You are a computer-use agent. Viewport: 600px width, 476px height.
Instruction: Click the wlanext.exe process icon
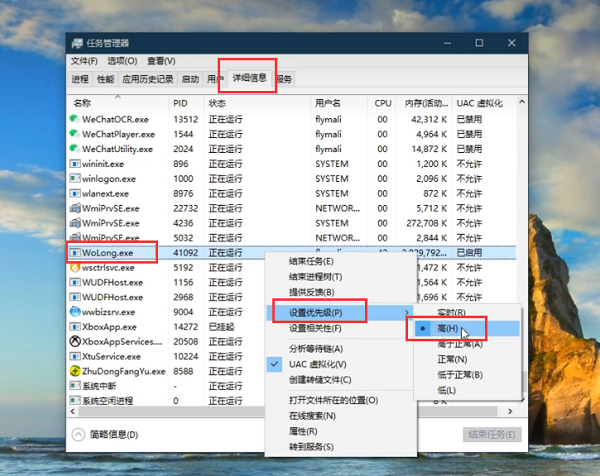coord(75,193)
